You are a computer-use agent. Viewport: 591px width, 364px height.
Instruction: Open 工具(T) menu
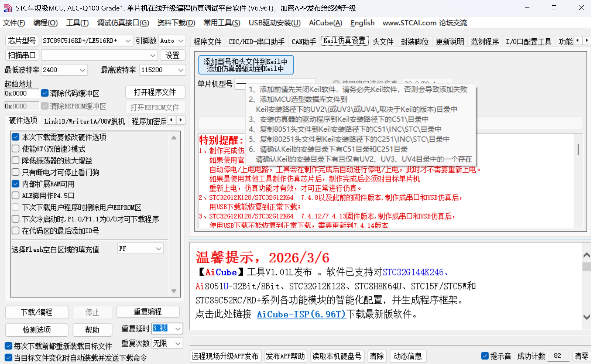coord(77,23)
